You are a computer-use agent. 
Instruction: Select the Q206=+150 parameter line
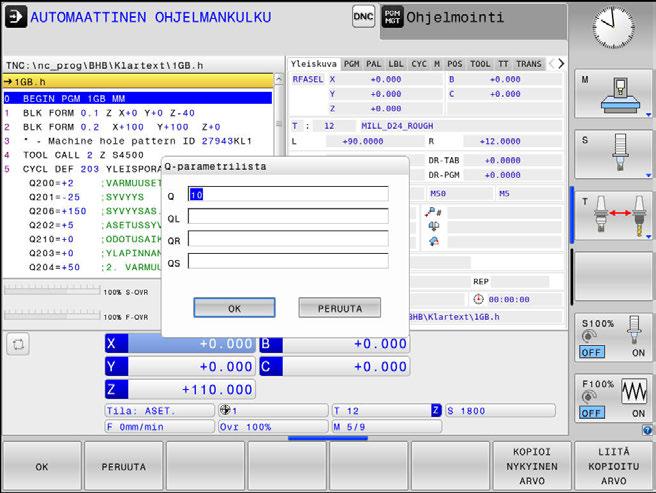(x=83, y=211)
